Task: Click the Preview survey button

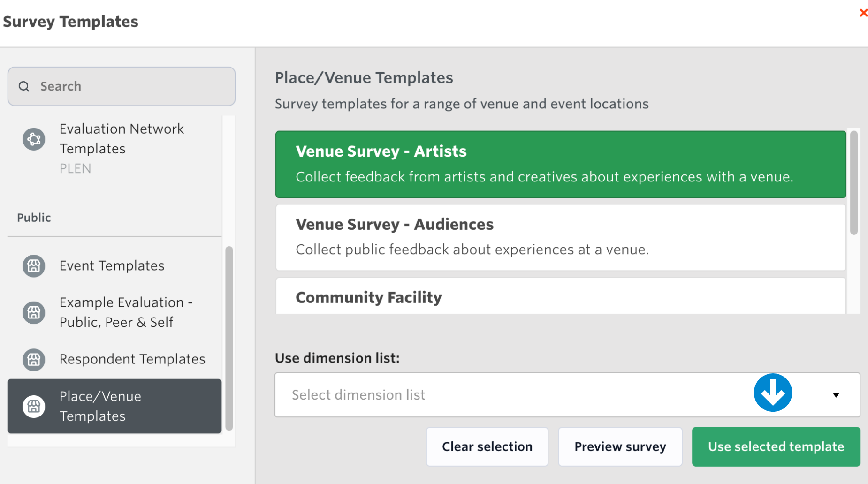Action: (x=620, y=446)
